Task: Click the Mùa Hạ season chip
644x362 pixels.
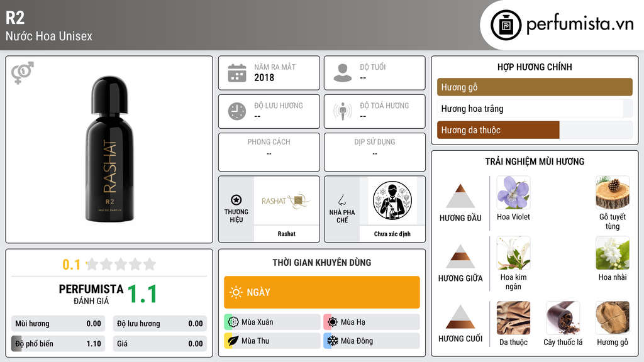Action: [371, 322]
